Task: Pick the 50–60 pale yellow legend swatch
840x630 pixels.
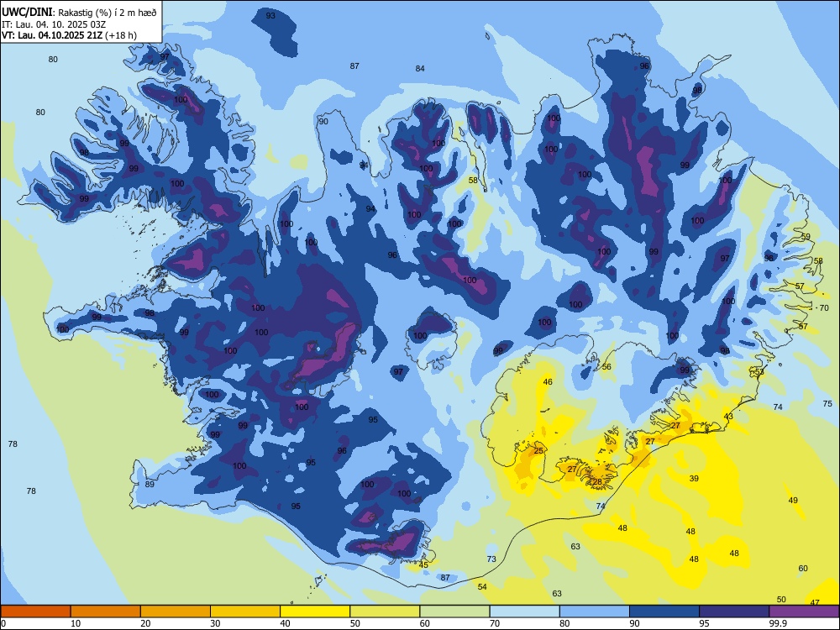Action: pyautogui.click(x=385, y=612)
